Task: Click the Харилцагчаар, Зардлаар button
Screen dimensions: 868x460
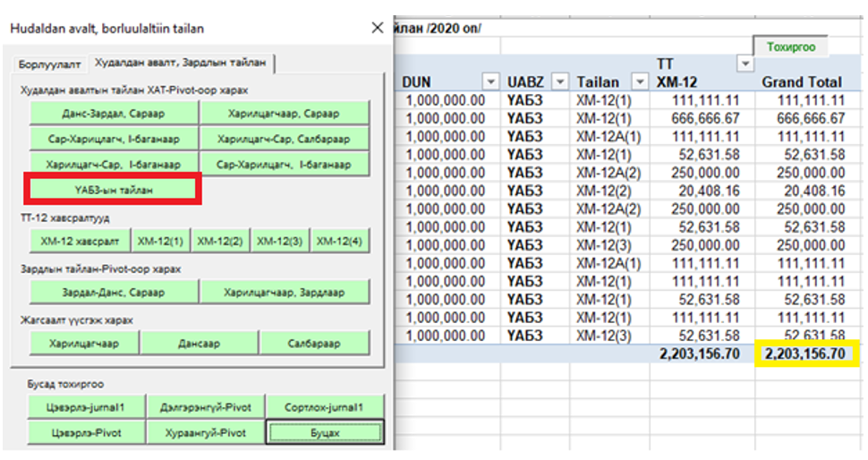Action: point(285,293)
